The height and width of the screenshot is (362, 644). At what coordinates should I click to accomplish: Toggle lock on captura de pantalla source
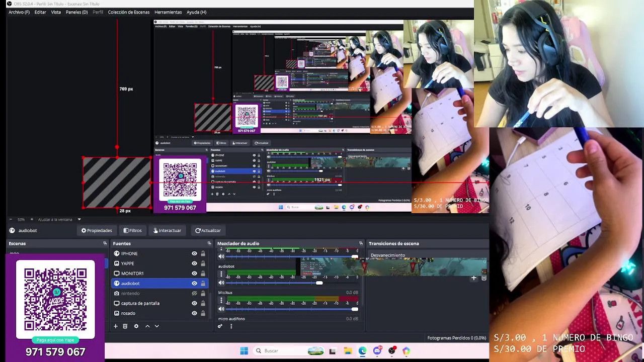[203, 303]
